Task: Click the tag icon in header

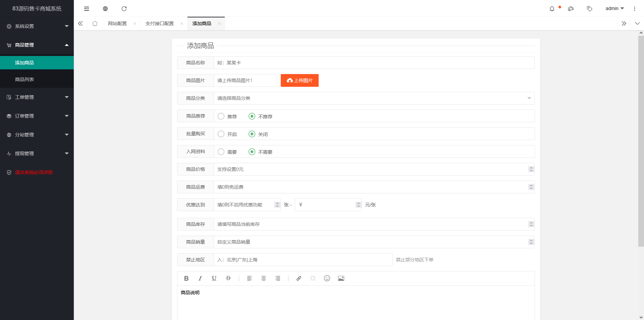Action: (589, 9)
